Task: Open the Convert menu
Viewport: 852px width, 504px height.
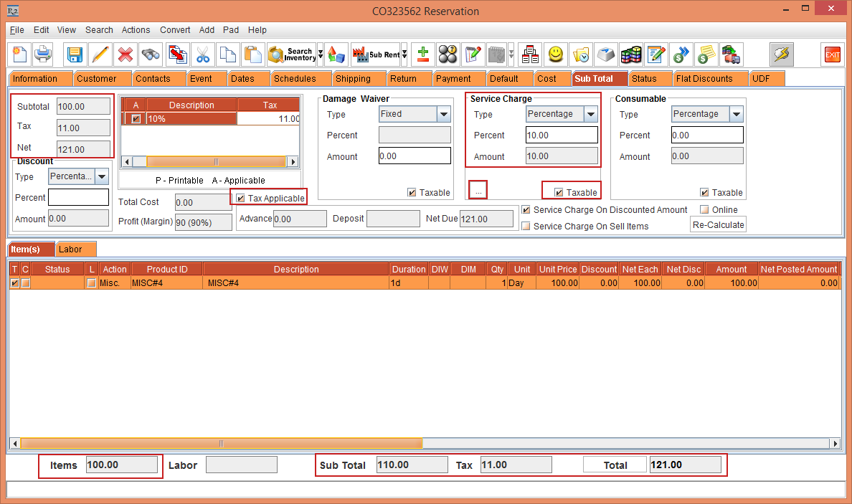Action: [x=175, y=30]
